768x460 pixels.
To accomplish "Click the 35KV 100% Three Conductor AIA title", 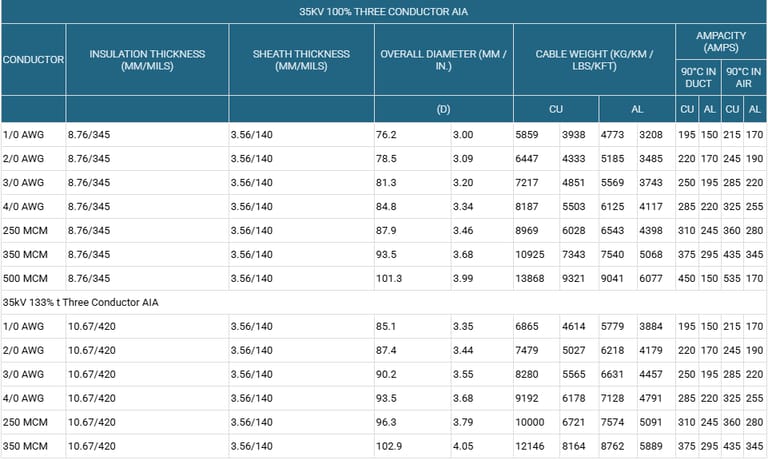I will pos(384,12).
